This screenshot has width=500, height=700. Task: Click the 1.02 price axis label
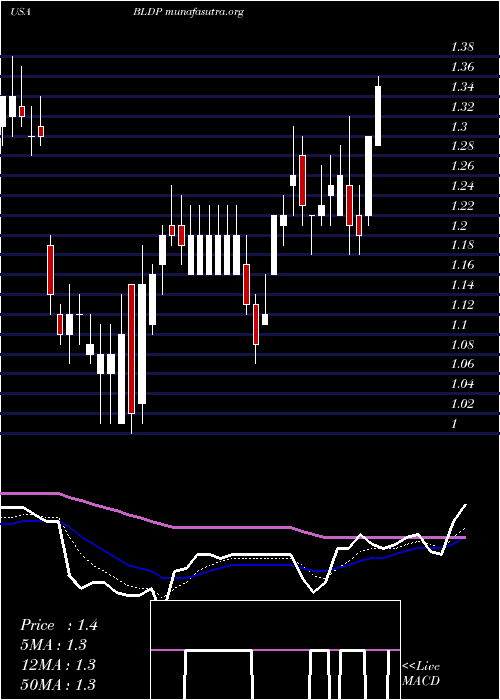click(x=462, y=404)
